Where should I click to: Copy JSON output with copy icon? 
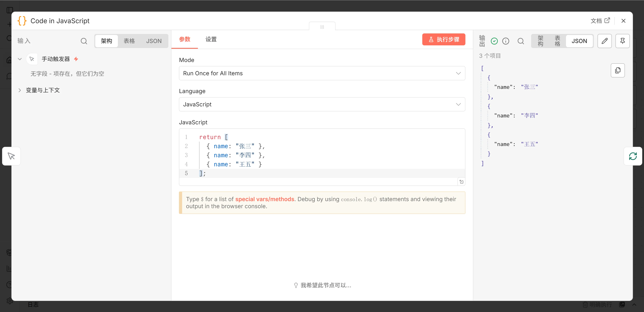coord(618,70)
